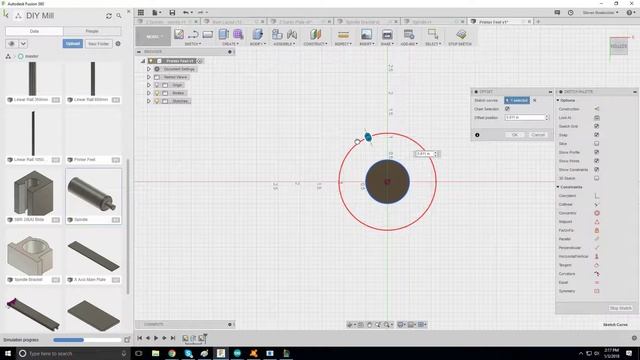This screenshot has width=640, height=360.
Task: Select the Rectangle sketch tool icon
Action: [207, 34]
